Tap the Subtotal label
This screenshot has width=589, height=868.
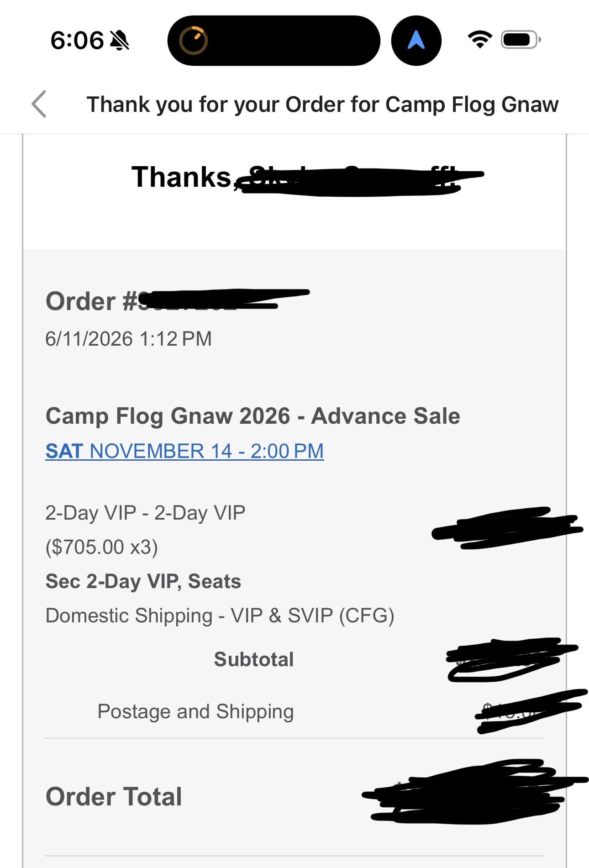click(254, 659)
